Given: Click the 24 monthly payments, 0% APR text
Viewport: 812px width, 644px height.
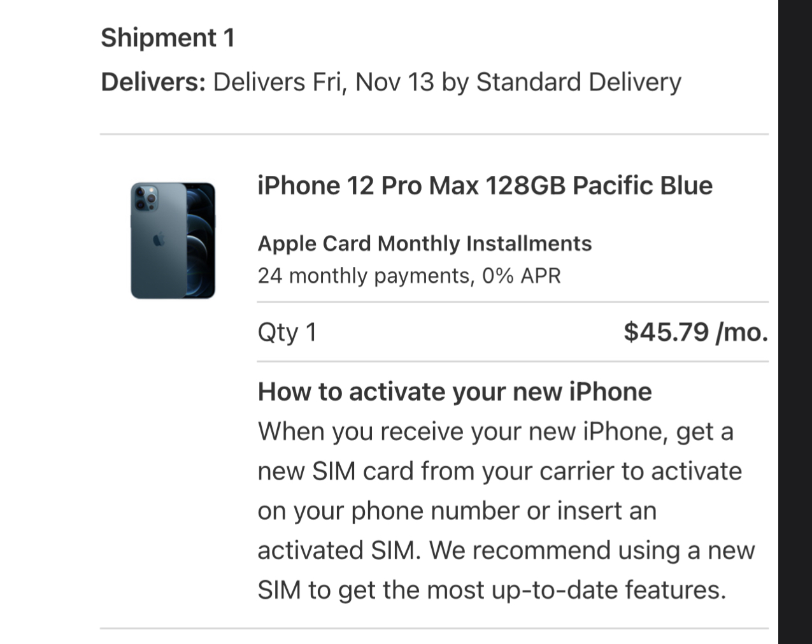Looking at the screenshot, I should (410, 276).
